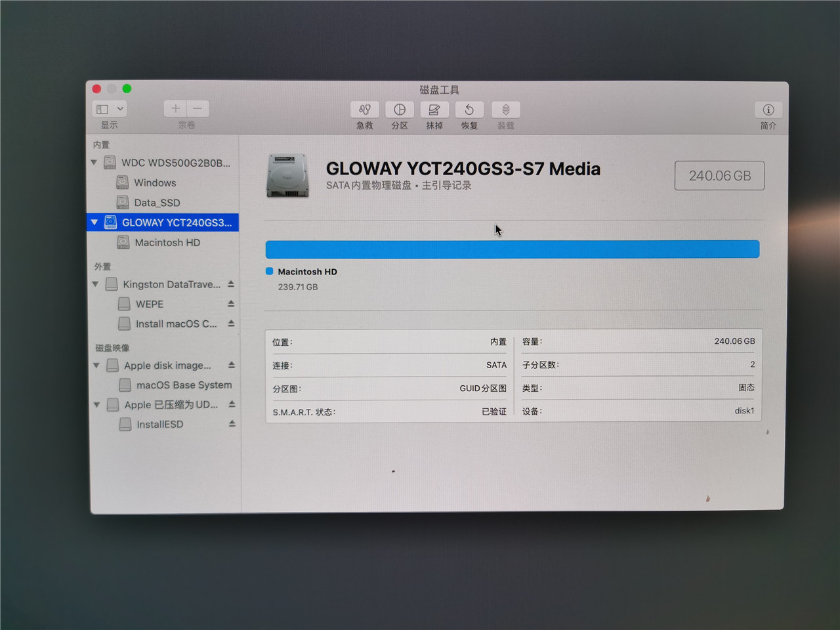The height and width of the screenshot is (630, 840).
Task: Click the remove volume (−) button
Action: coord(197,108)
